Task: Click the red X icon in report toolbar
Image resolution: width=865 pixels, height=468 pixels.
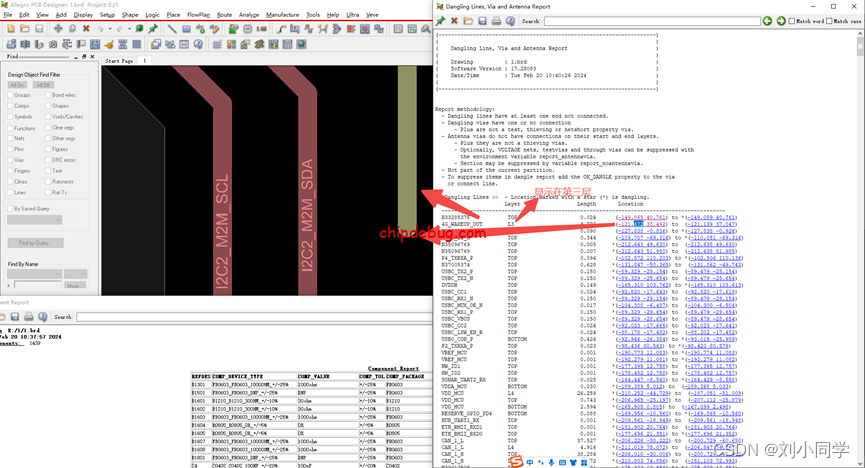Action: pos(454,21)
